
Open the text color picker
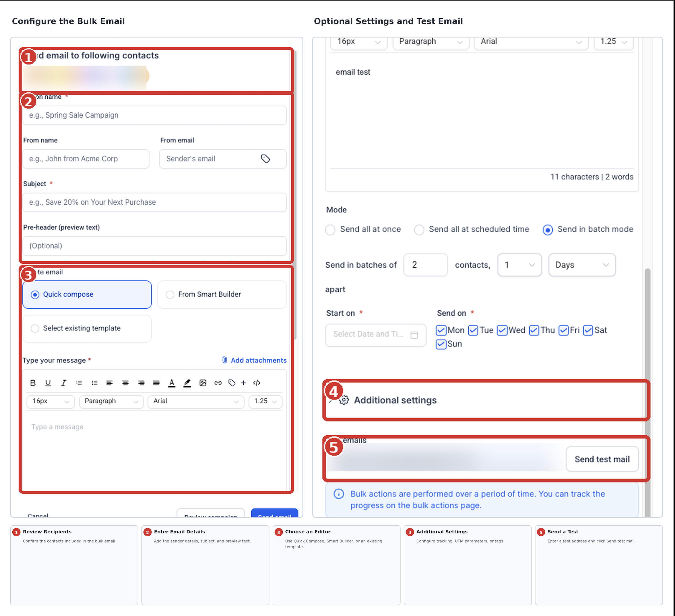point(172,383)
